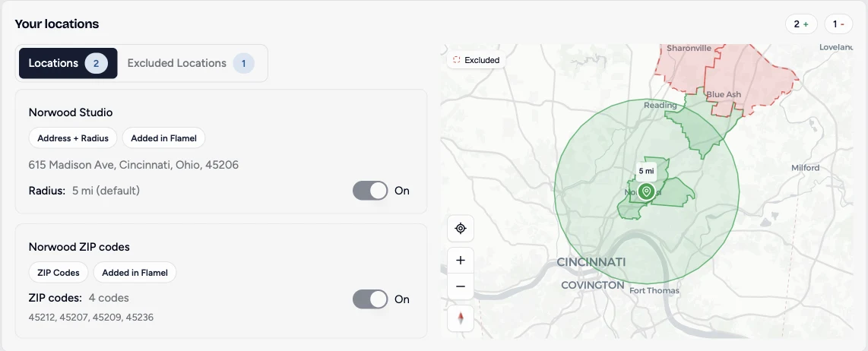Switch to the Locations tab

[68, 63]
